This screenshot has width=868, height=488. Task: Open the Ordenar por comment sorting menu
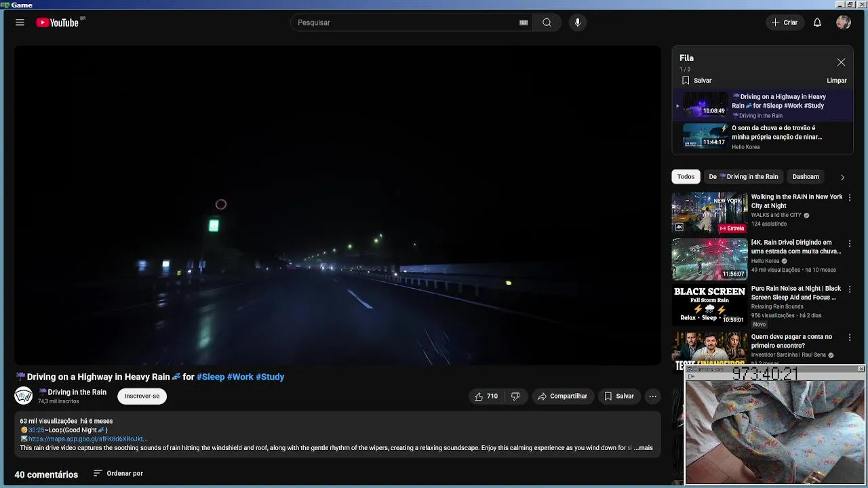pos(118,473)
